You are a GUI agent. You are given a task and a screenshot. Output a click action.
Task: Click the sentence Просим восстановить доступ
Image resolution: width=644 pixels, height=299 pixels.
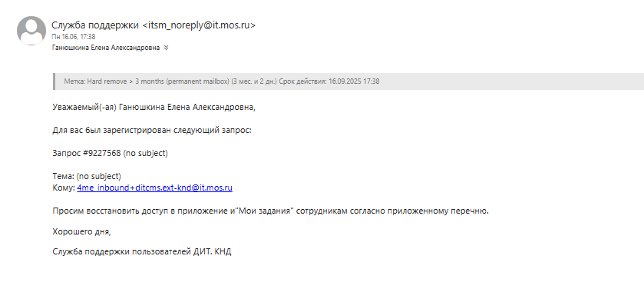[271, 211]
